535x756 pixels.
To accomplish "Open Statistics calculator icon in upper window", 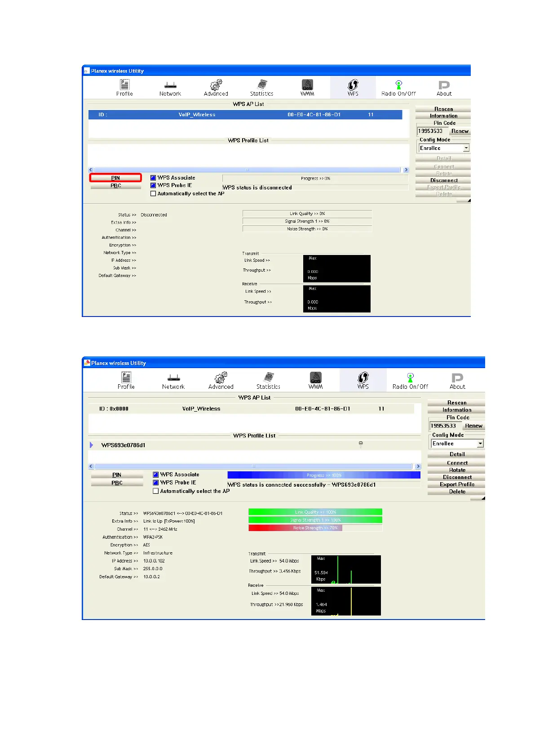I will 262,84.
